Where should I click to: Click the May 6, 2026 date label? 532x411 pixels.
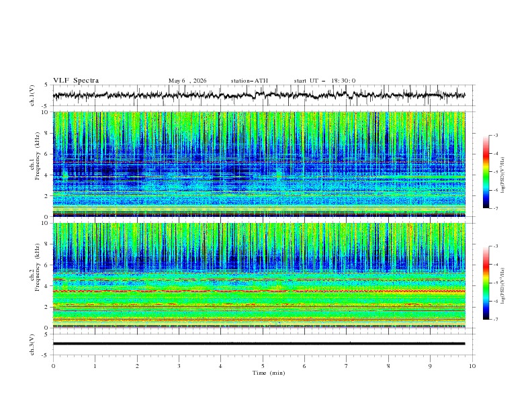point(187,81)
